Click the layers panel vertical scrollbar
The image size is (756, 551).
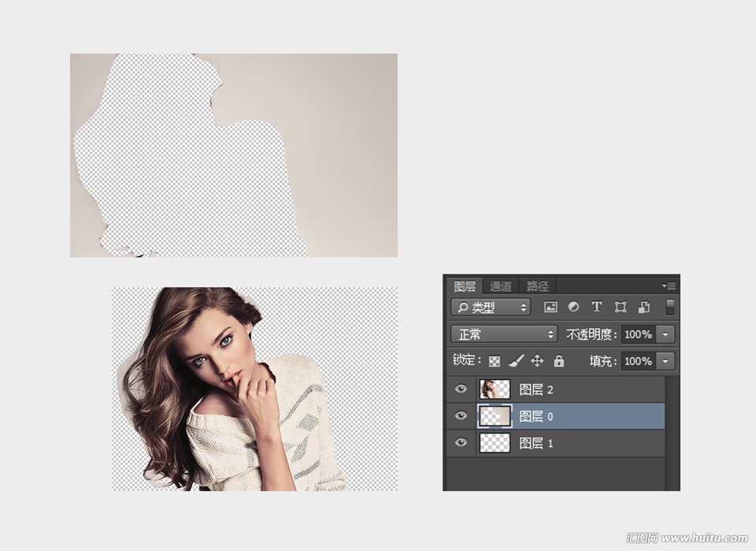tap(672, 433)
